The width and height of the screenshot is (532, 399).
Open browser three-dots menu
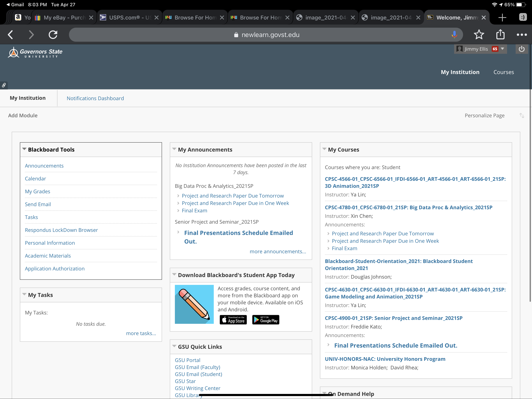521,35
